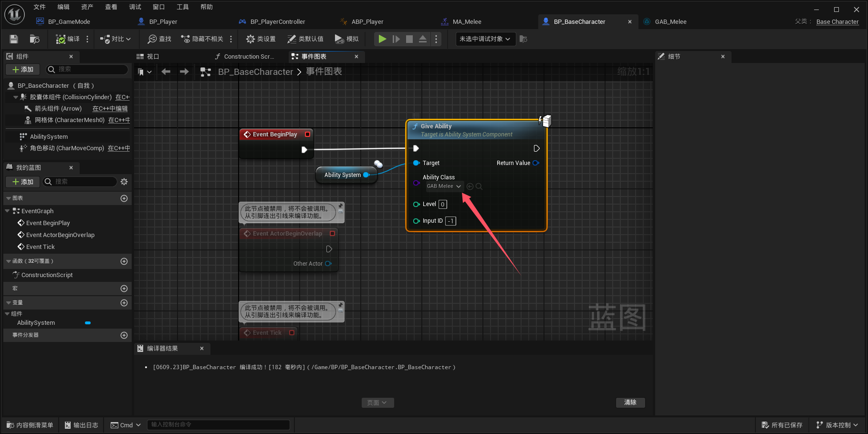Select Event ActorBeginOverlap in My Blueprint
The height and width of the screenshot is (434, 868).
coord(60,235)
